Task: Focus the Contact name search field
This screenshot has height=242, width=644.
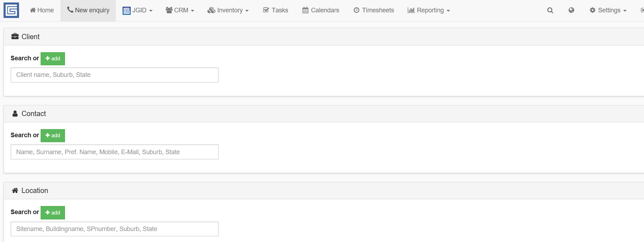Action: pos(114,152)
